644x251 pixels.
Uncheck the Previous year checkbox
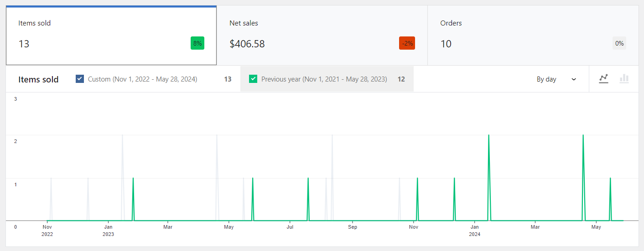[253, 79]
